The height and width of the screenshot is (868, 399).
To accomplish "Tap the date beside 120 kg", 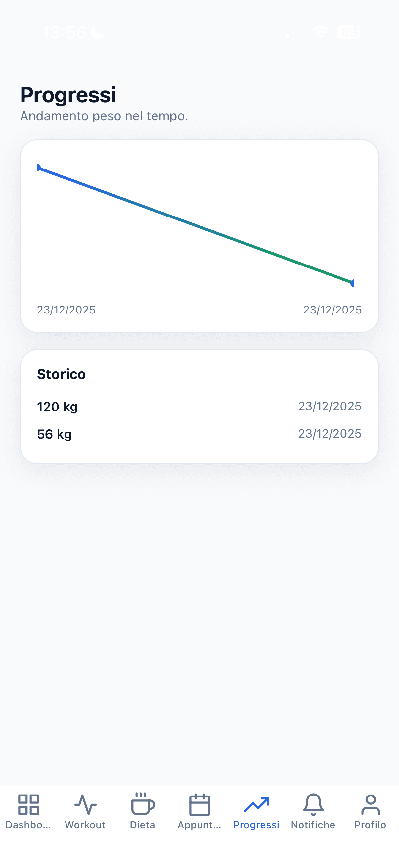I will click(330, 407).
